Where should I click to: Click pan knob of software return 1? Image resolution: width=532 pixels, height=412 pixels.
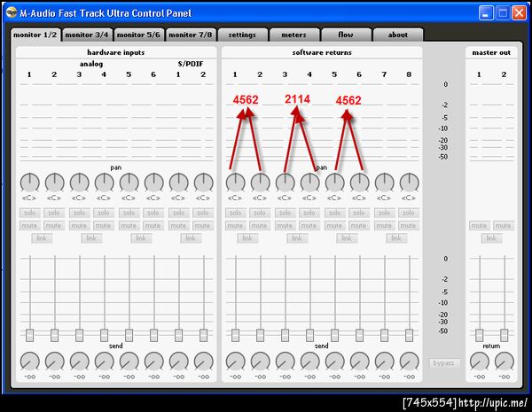pyautogui.click(x=236, y=183)
